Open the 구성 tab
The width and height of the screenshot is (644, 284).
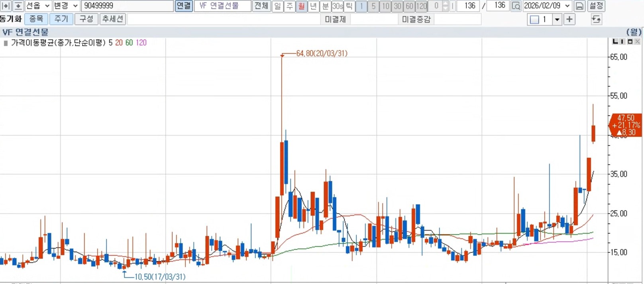(86, 19)
